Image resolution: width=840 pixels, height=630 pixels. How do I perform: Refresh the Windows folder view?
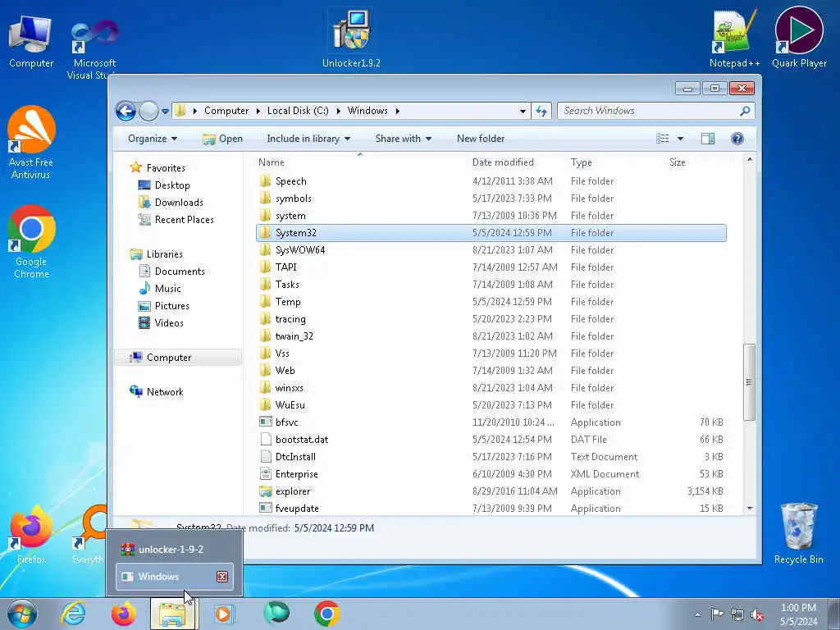pyautogui.click(x=541, y=111)
